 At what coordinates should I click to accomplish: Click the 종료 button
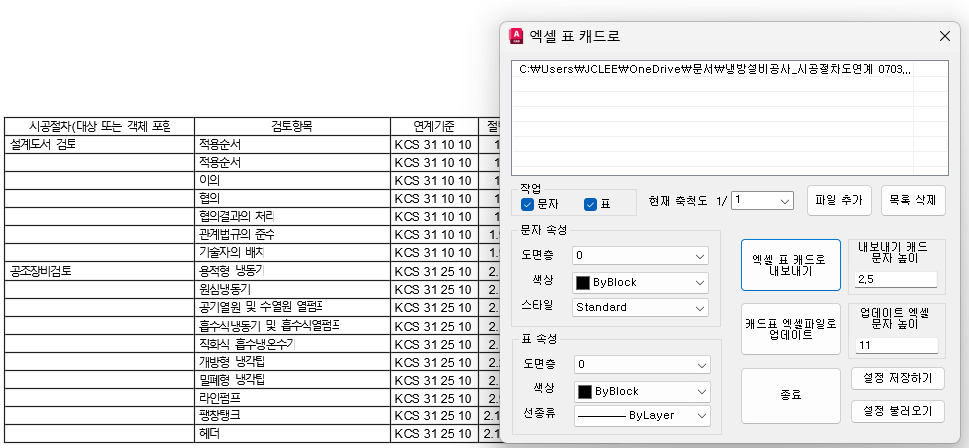[791, 395]
